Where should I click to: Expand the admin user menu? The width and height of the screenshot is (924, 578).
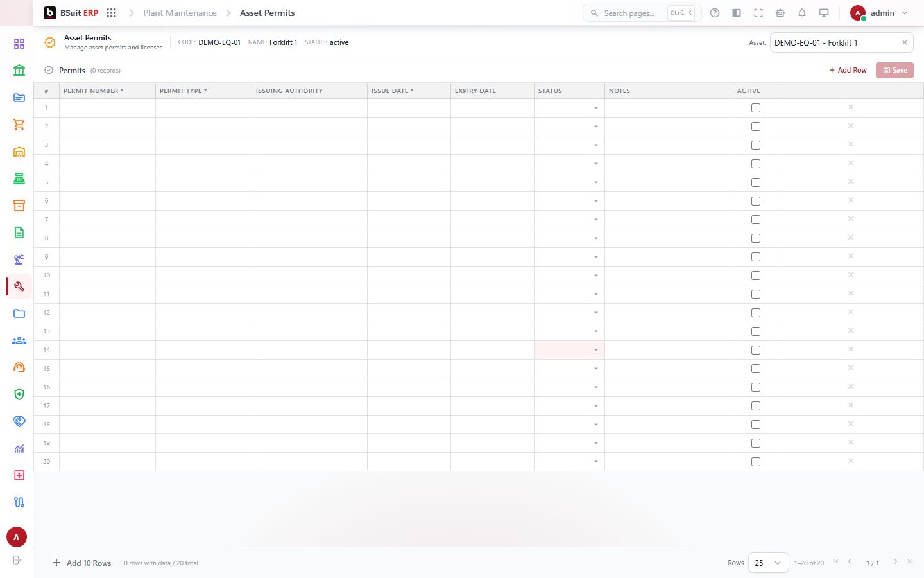879,13
